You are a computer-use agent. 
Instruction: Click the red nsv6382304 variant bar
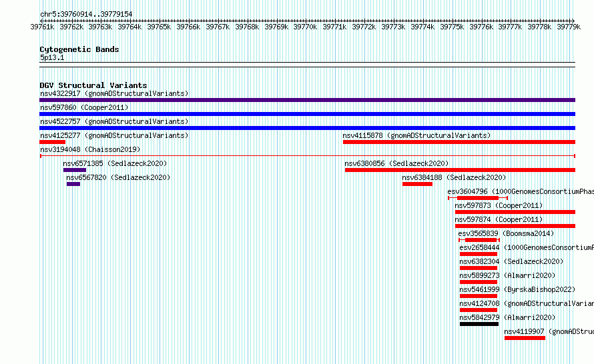click(x=478, y=268)
